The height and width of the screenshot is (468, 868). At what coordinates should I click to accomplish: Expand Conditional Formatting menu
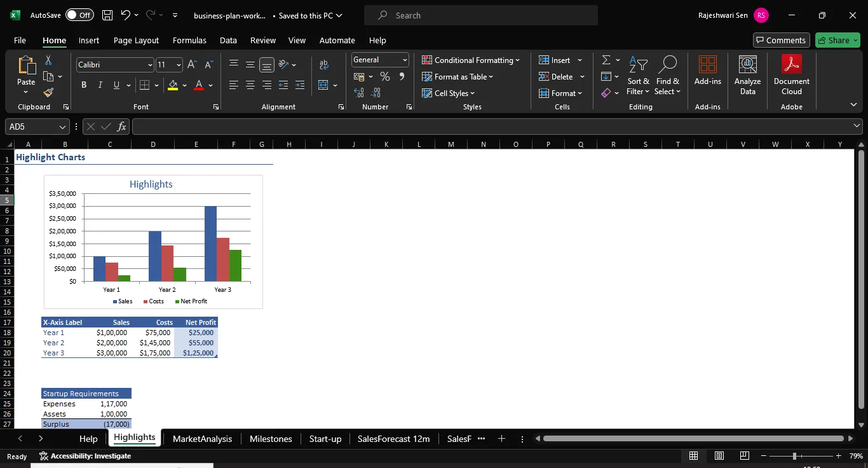click(x=471, y=60)
